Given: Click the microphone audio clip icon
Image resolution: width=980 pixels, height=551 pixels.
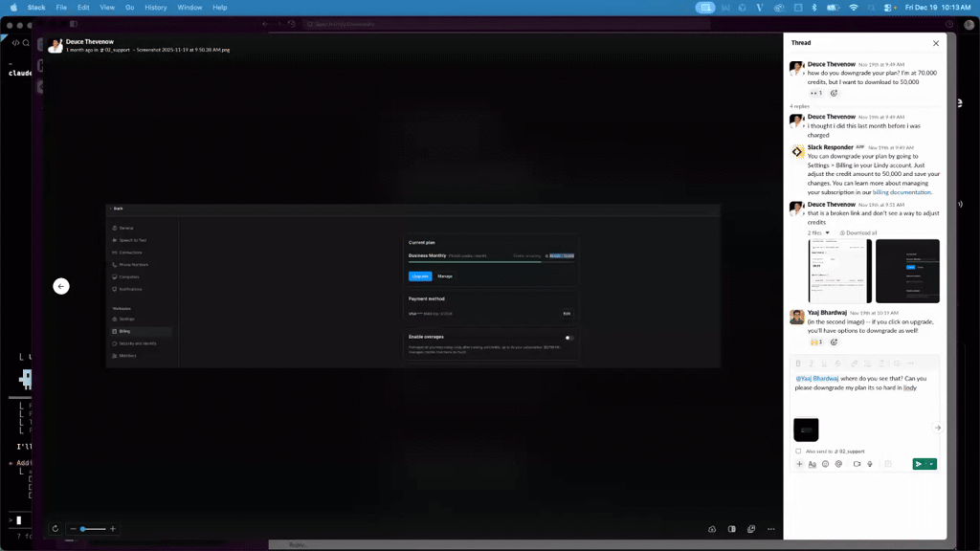Looking at the screenshot, I should point(870,464).
